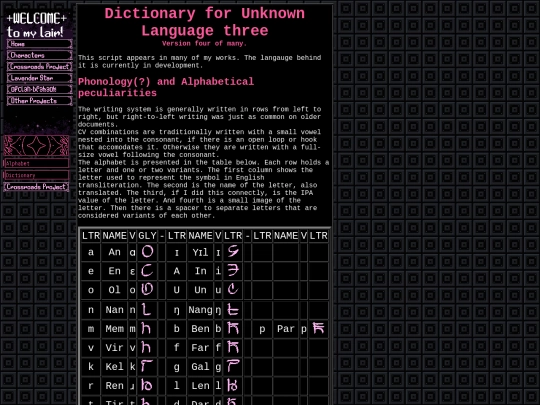
Task: Click the letter cell 'e' in the En row
Action: (91, 271)
